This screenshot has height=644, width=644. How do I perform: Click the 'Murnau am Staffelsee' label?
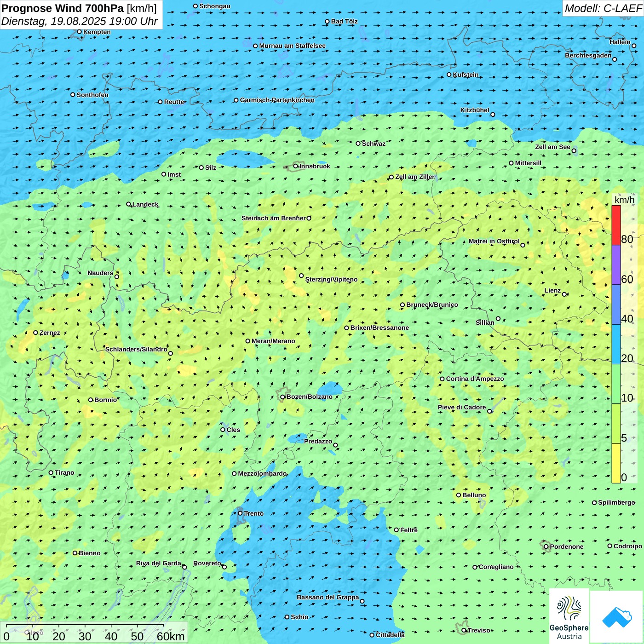[x=292, y=46]
